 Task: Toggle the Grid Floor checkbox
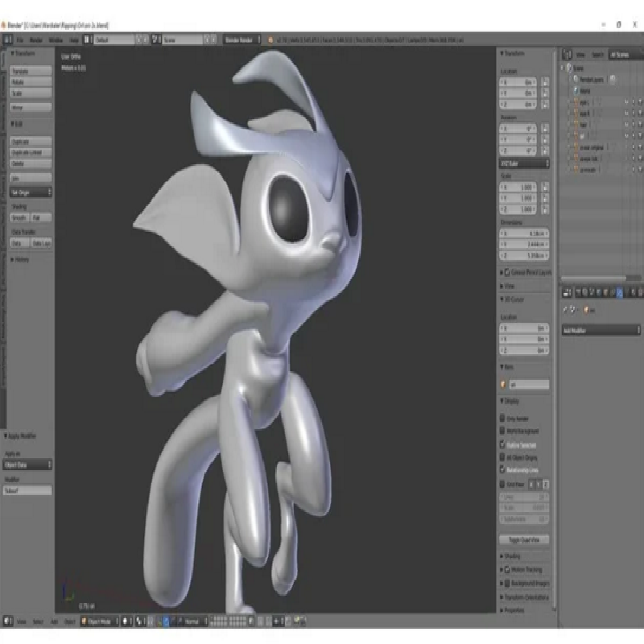[502, 485]
